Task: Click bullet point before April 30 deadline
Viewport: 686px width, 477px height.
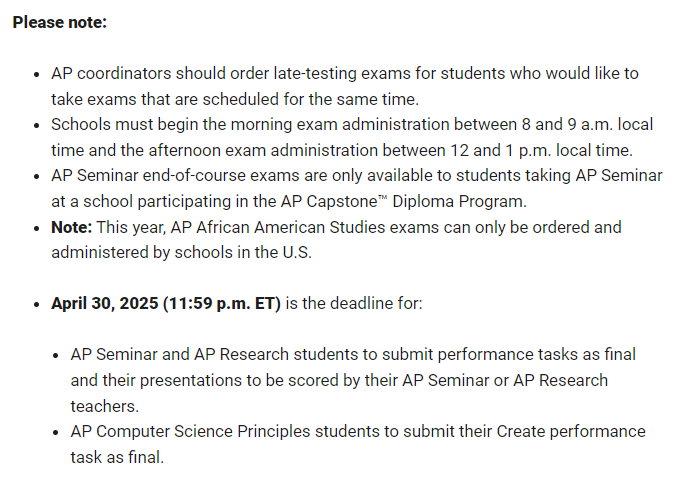Action: pos(36,305)
